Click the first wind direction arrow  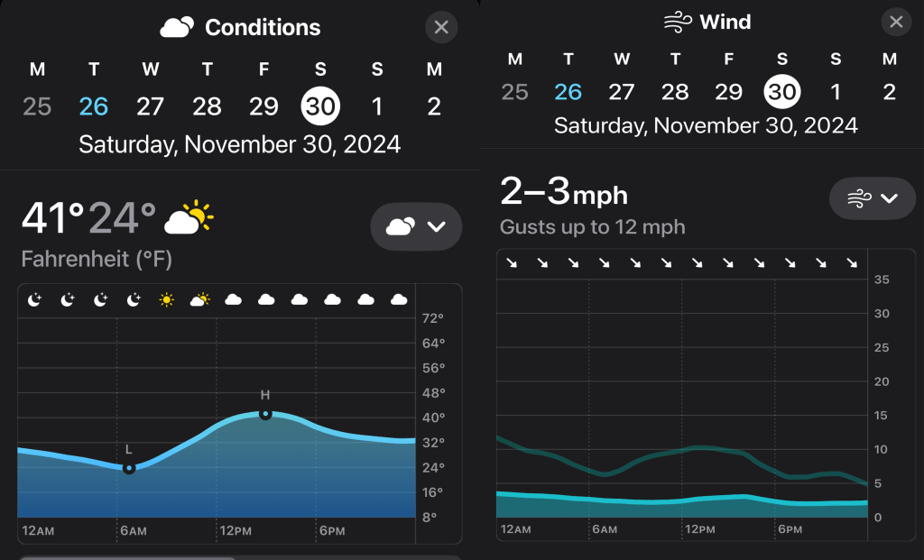[512, 263]
